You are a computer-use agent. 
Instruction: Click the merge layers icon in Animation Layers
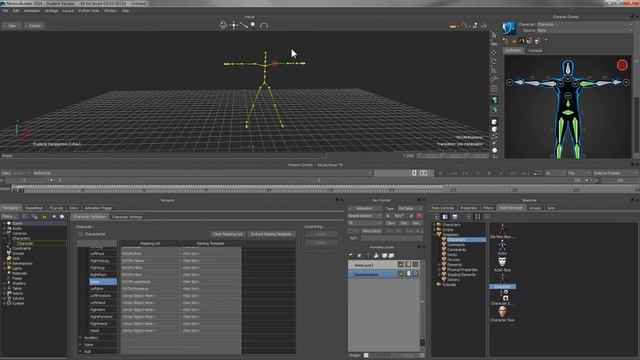point(376,256)
